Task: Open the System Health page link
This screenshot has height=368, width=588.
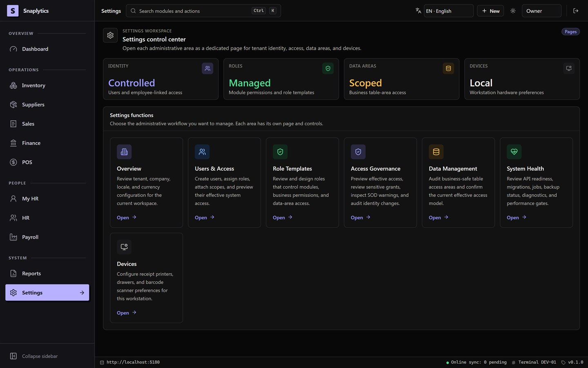Action: pyautogui.click(x=517, y=218)
